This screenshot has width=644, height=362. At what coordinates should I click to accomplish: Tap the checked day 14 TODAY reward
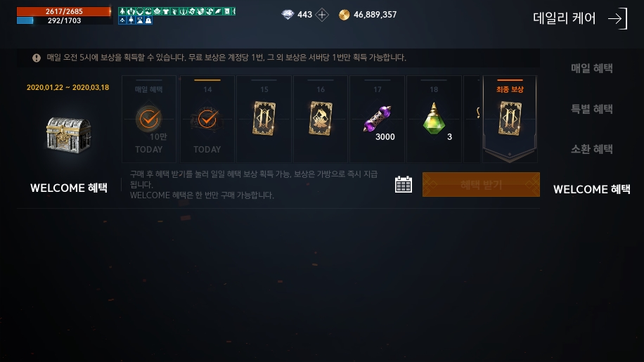click(207, 119)
